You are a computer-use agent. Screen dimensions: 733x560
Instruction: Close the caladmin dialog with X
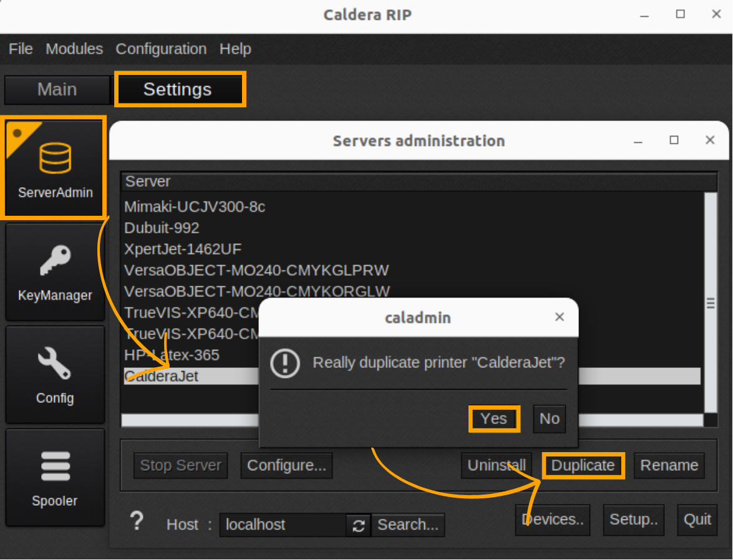coord(560,317)
